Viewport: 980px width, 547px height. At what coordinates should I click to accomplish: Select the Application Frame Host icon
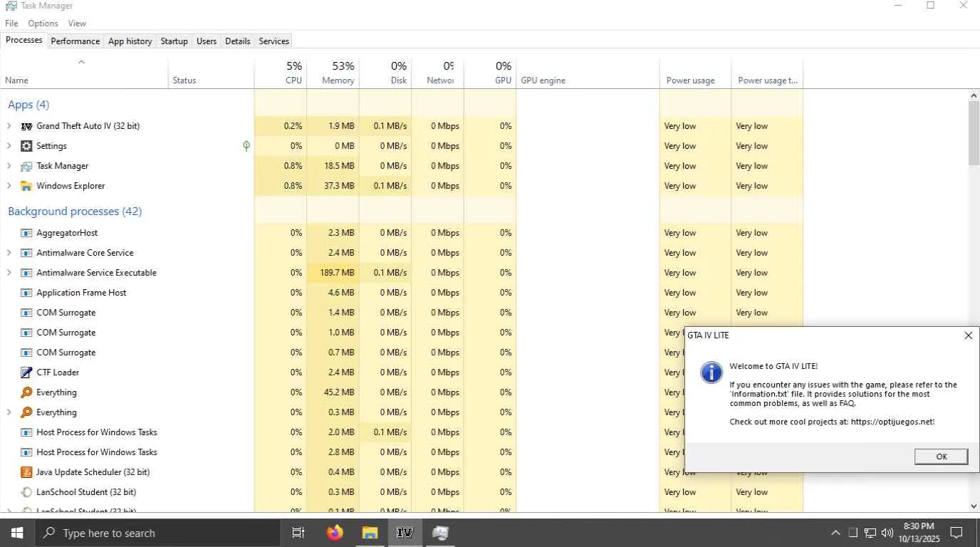[26, 293]
